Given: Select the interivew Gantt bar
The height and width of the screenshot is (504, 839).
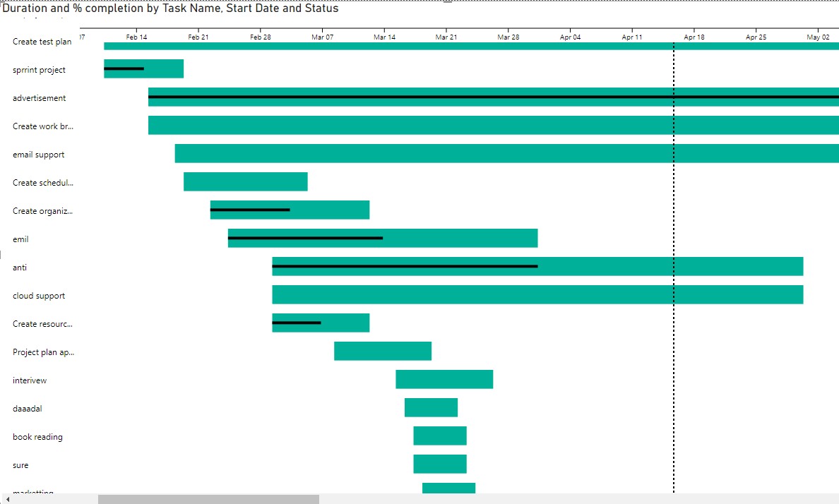Looking at the screenshot, I should click(445, 379).
